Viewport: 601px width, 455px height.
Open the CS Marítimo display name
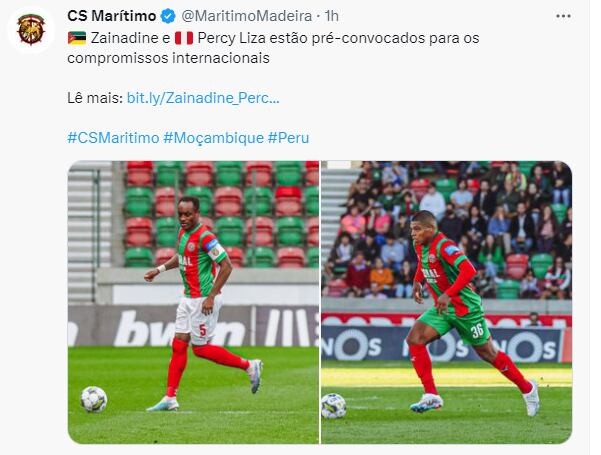coord(112,16)
